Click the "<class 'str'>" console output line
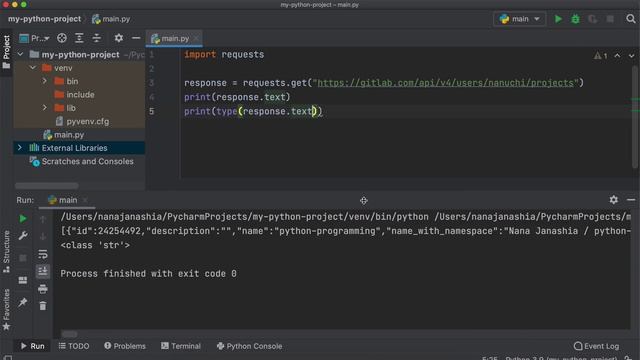This screenshot has width=640, height=360. (95, 245)
